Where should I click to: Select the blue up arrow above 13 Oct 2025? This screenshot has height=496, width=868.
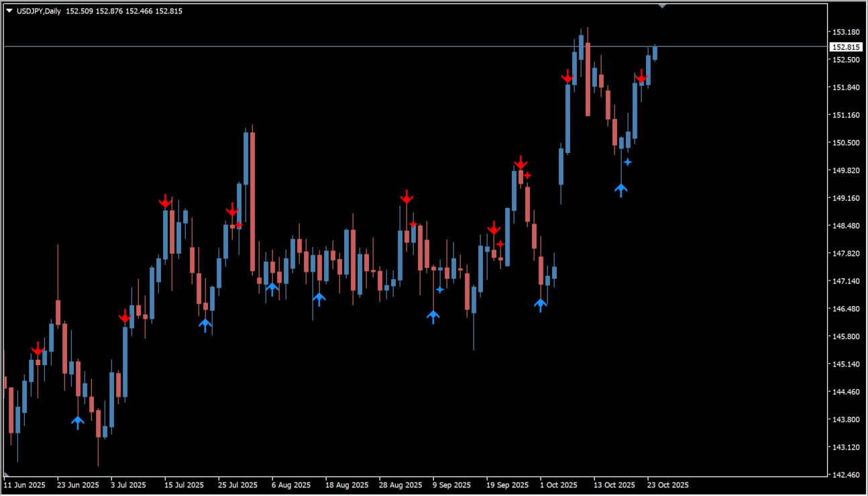point(621,190)
